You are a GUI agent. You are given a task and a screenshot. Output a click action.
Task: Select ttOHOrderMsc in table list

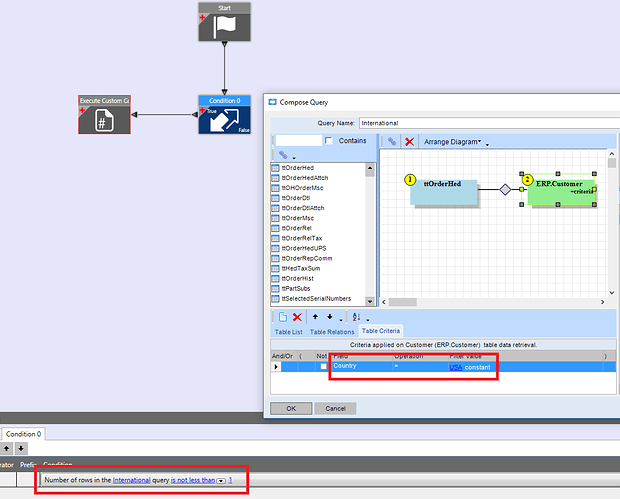tap(302, 188)
